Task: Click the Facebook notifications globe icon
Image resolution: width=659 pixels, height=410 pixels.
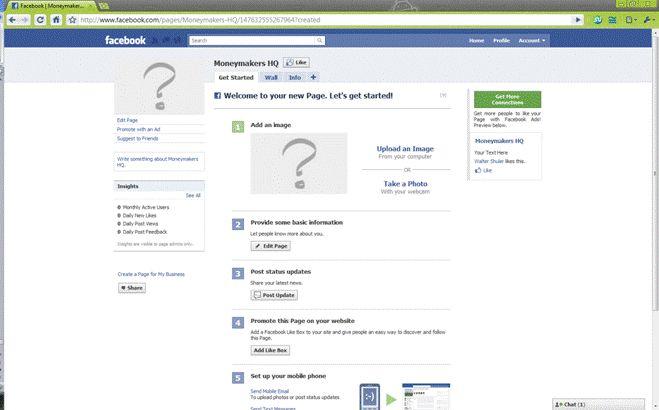Action: (178, 41)
